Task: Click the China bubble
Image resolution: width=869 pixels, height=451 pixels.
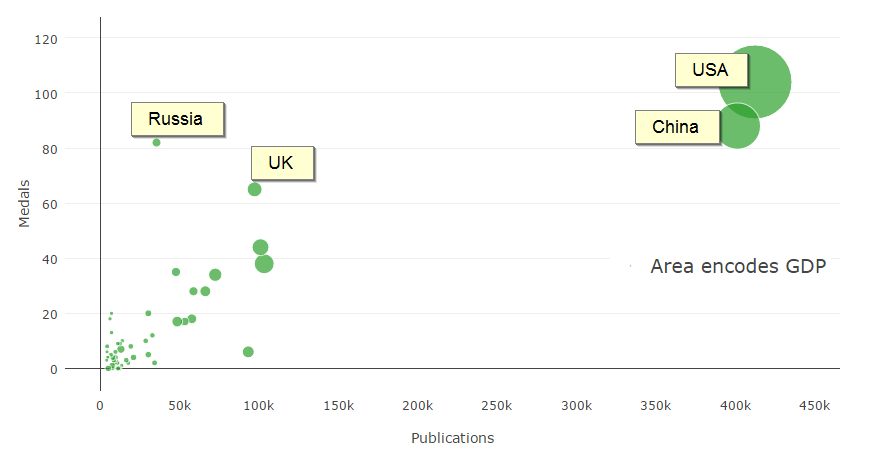Action: tap(737, 127)
